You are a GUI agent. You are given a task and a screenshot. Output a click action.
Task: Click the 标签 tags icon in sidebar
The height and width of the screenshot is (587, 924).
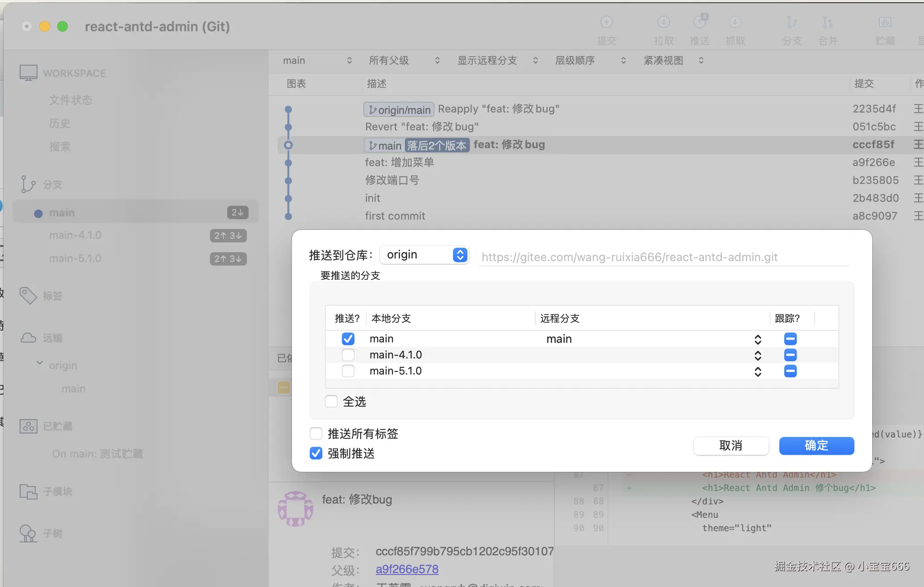point(28,295)
